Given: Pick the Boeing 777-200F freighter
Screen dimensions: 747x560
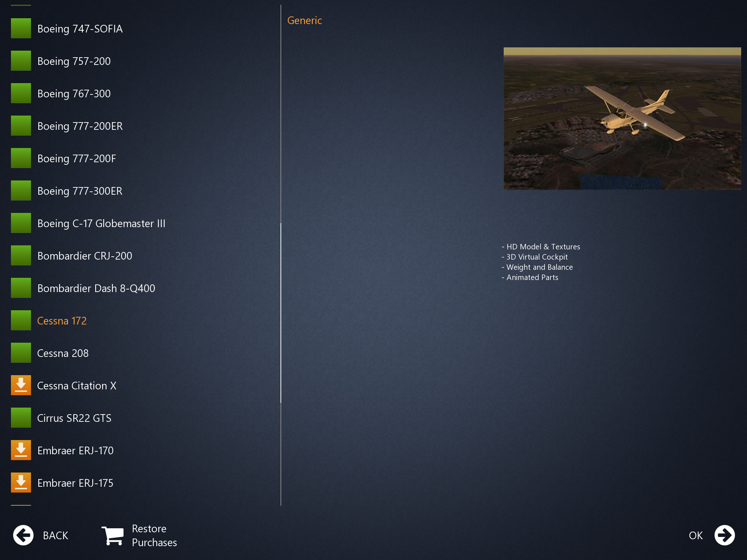Looking at the screenshot, I should 77,159.
